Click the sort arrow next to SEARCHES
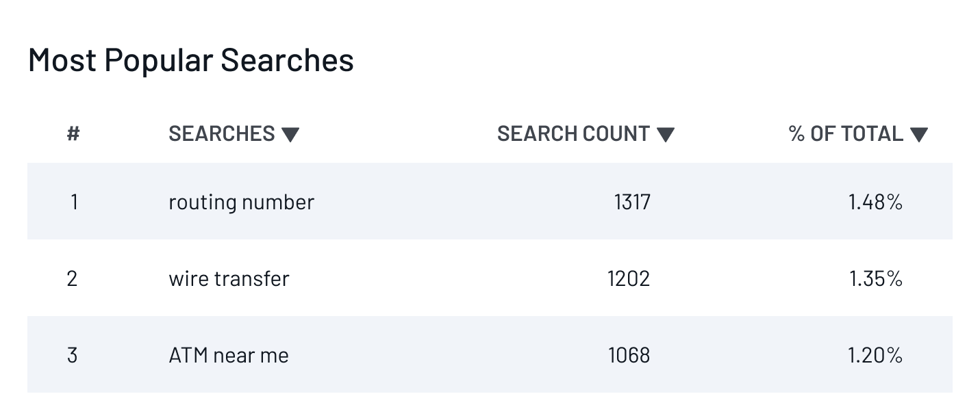Viewport: 980px width, 420px height. pos(290,135)
